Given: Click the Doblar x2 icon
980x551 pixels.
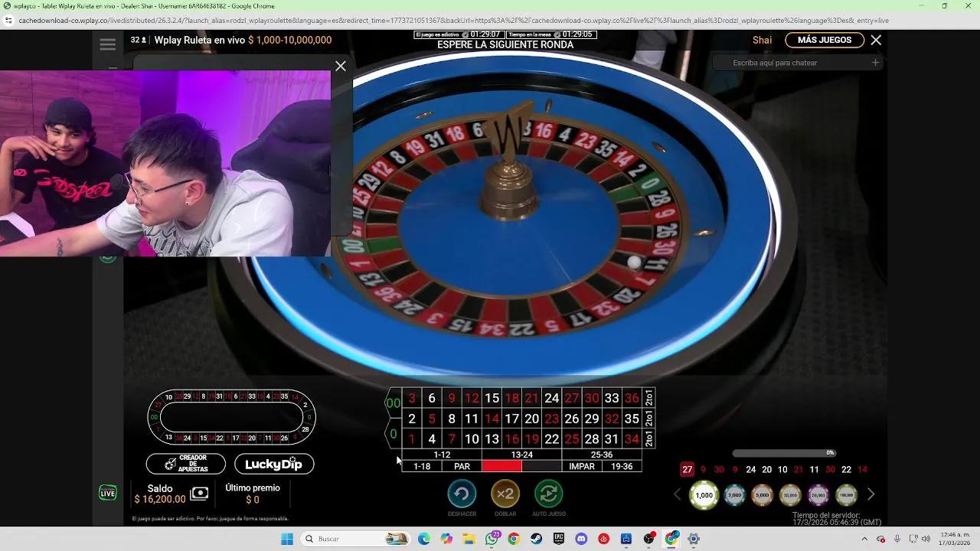Looking at the screenshot, I should [505, 494].
